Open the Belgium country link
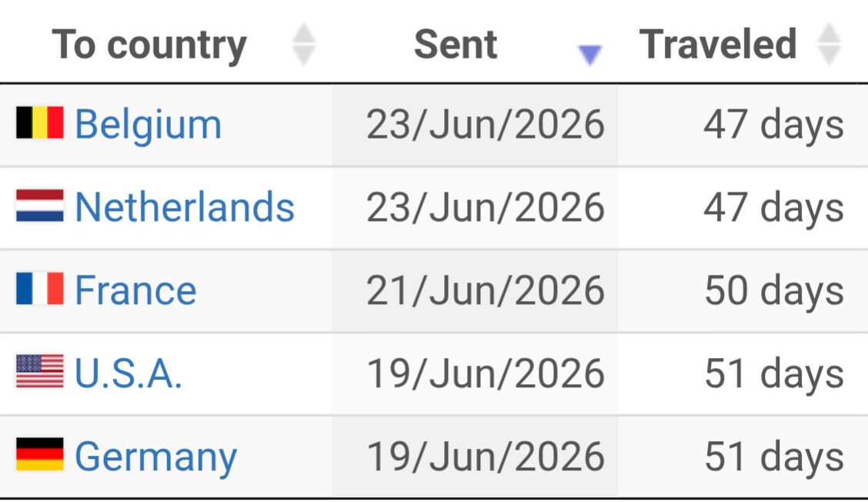The width and height of the screenshot is (868, 502). (149, 124)
